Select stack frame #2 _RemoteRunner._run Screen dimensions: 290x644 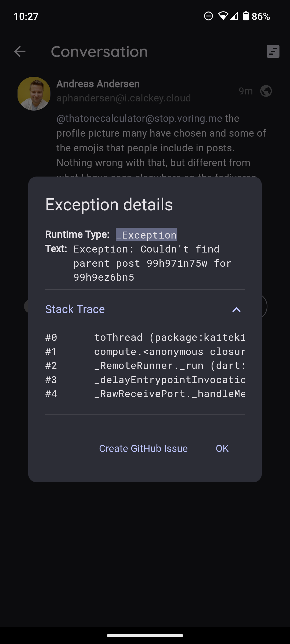[x=145, y=366]
